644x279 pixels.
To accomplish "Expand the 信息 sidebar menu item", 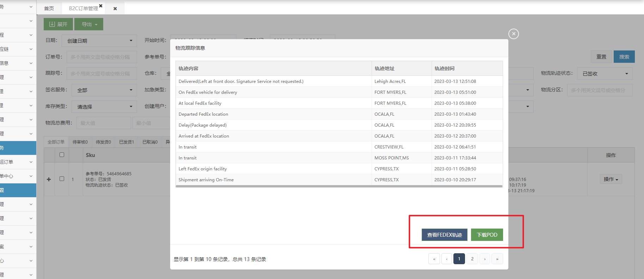I will point(18,63).
